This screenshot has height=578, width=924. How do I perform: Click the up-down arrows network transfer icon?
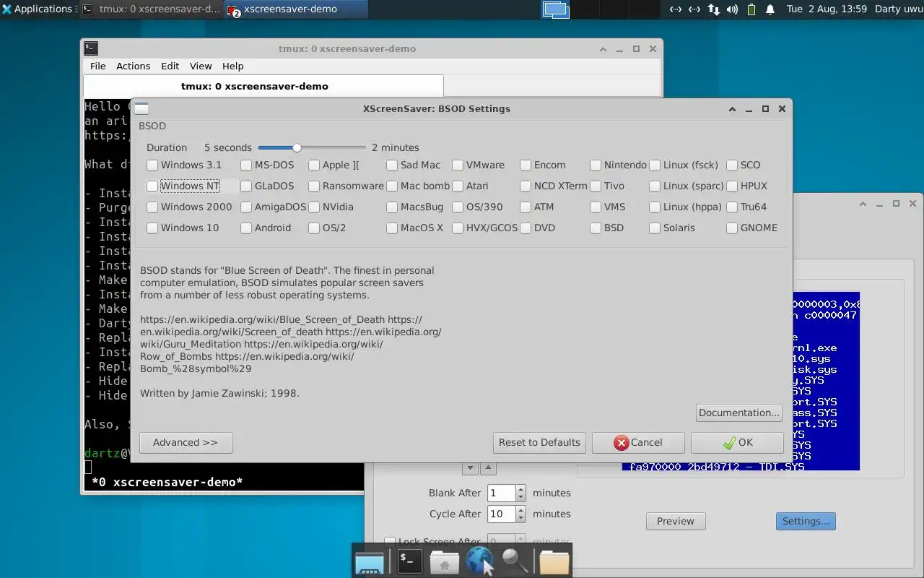click(713, 9)
